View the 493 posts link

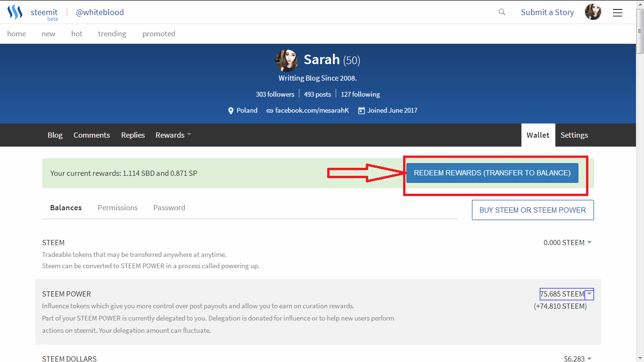pyautogui.click(x=317, y=94)
